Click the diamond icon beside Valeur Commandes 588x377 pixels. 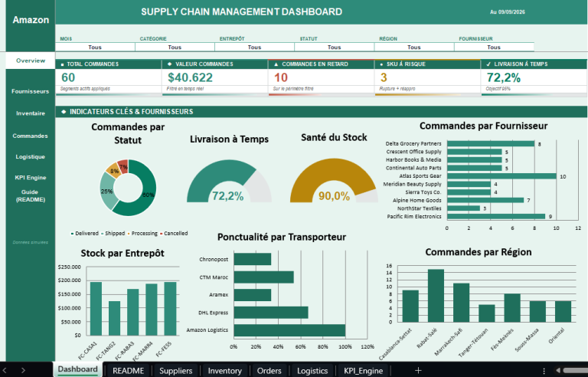click(169, 64)
